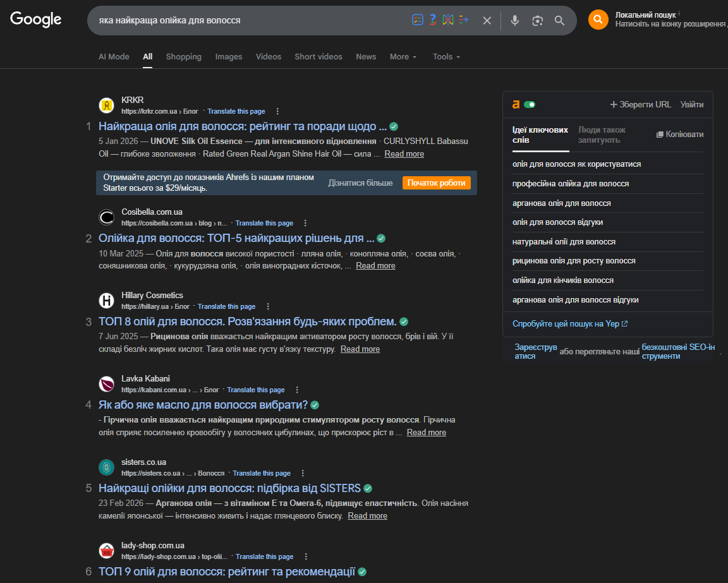
Task: Click the colored question mark icon in search bar
Action: pyautogui.click(x=433, y=20)
